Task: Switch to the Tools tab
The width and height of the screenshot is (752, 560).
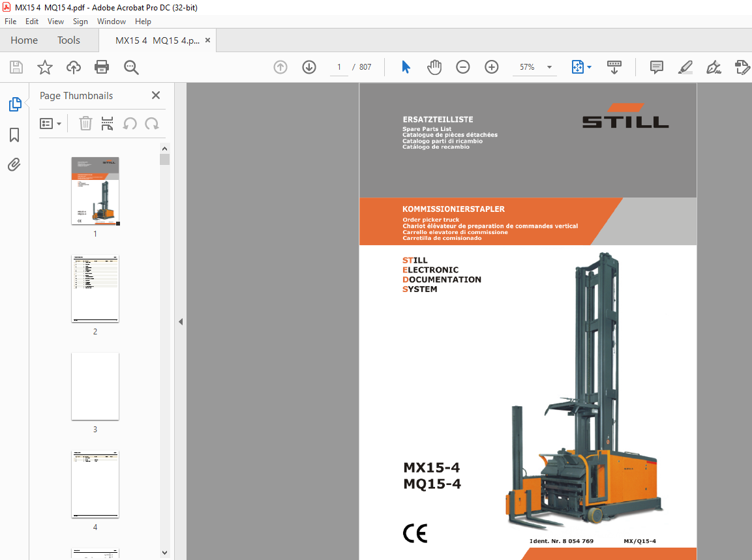Action: click(68, 40)
